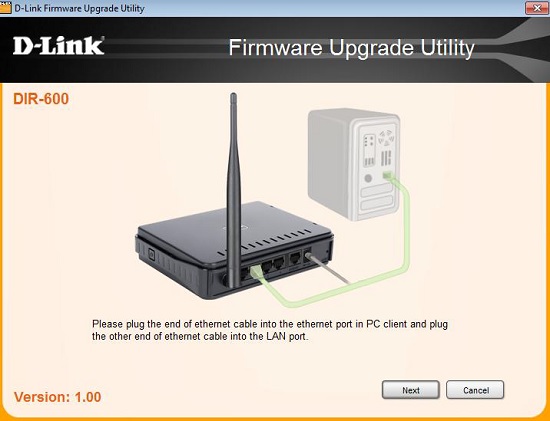The width and height of the screenshot is (550, 421).
Task: Click the app icon in title bar
Action: (x=5, y=8)
